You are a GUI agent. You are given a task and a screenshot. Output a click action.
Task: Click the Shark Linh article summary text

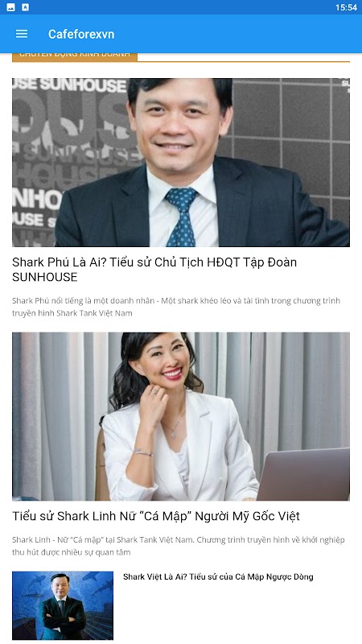tap(178, 546)
